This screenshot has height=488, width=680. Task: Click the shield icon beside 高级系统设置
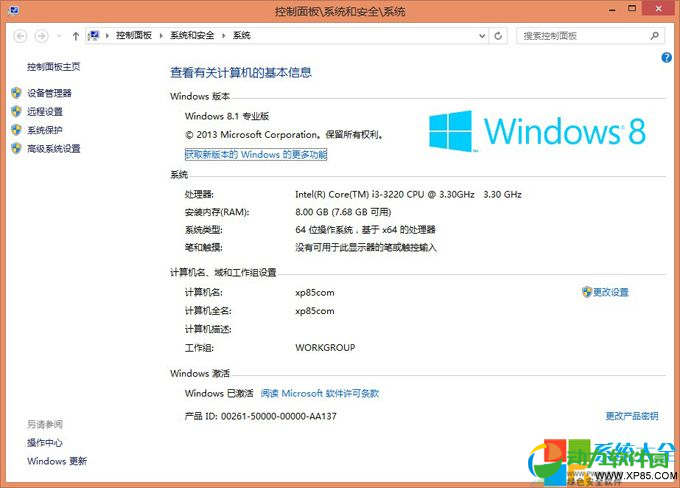[16, 148]
